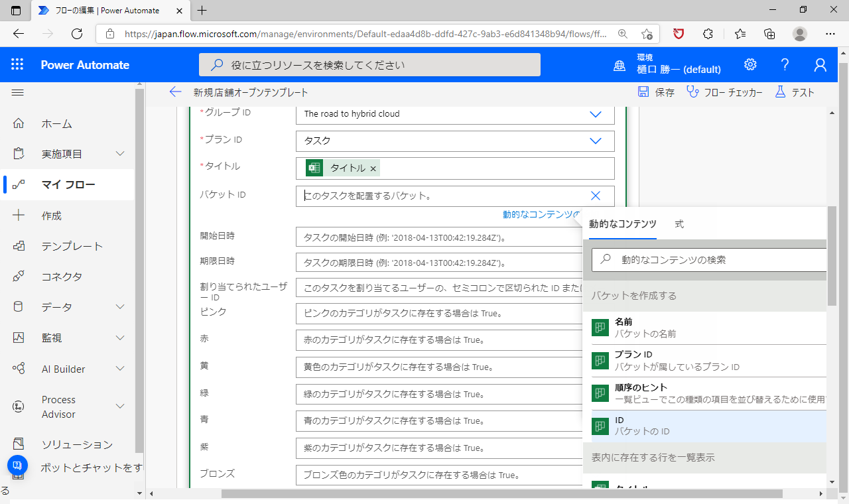Viewport: 849px width, 504px height.
Task: Click the horizontal scrollbar thumb
Action: pos(502,493)
